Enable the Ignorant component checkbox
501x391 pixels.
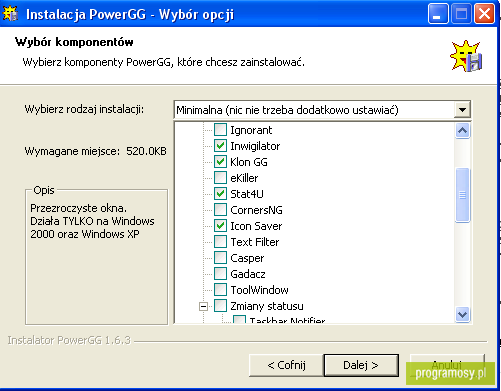(220, 130)
